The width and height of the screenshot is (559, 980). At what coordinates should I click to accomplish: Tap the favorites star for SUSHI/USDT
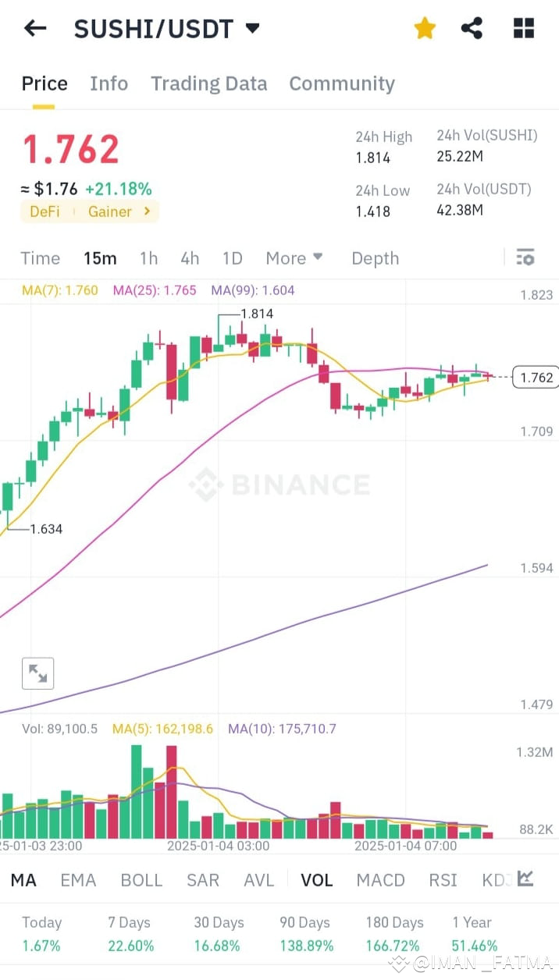425,27
